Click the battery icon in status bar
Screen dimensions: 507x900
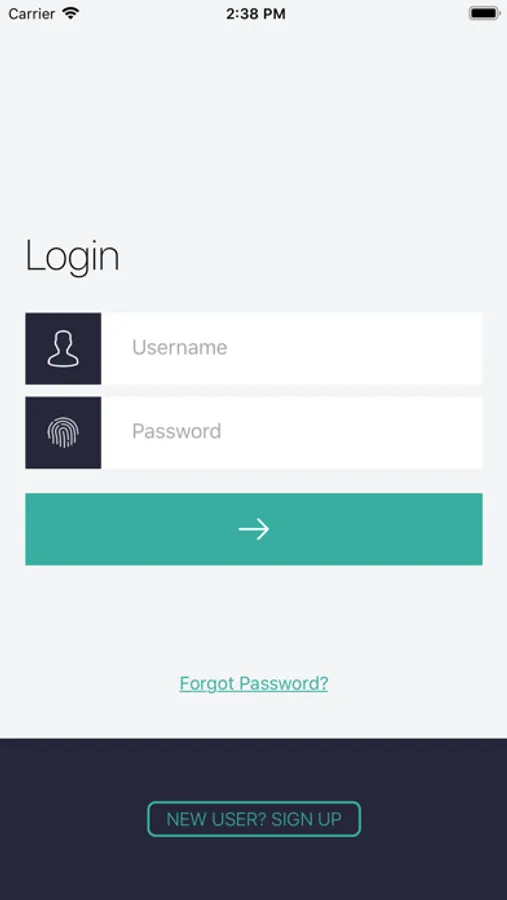click(484, 13)
